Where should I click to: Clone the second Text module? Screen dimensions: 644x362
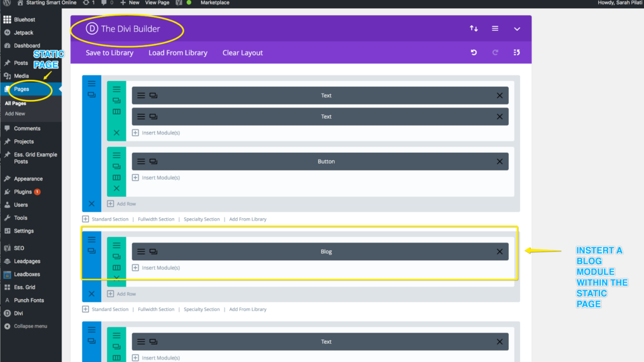point(153,116)
